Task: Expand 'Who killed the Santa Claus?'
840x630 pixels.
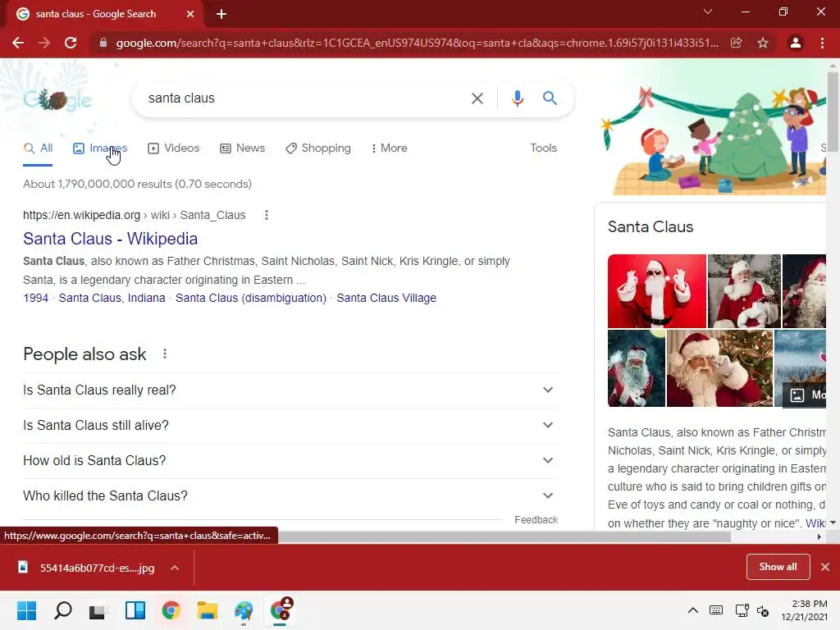Action: 290,496
